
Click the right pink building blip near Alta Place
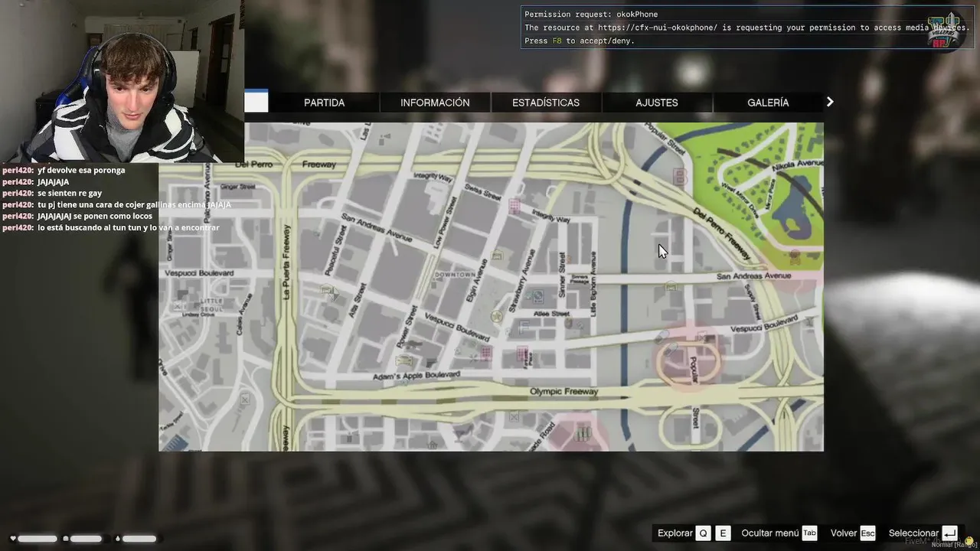coord(522,354)
